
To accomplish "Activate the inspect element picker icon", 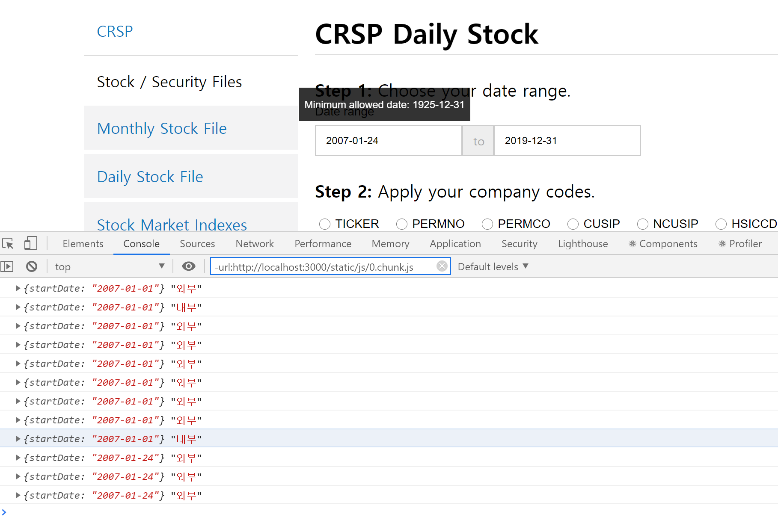I will pyautogui.click(x=8, y=244).
